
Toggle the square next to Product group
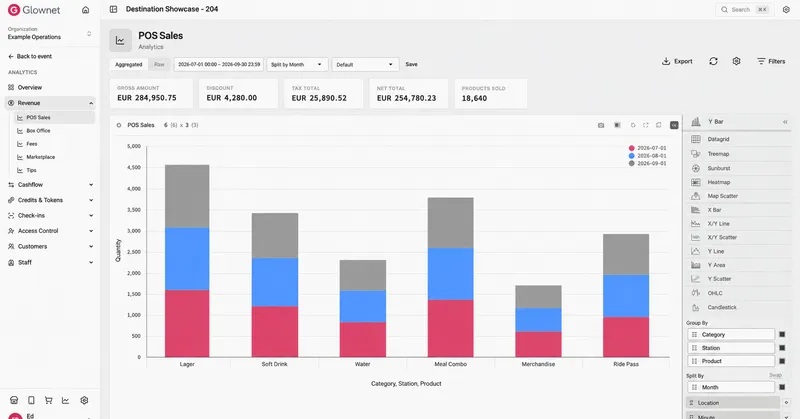tap(782, 361)
